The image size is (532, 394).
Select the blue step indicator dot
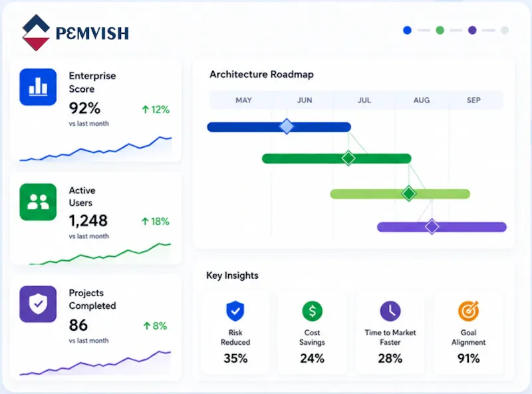point(407,30)
